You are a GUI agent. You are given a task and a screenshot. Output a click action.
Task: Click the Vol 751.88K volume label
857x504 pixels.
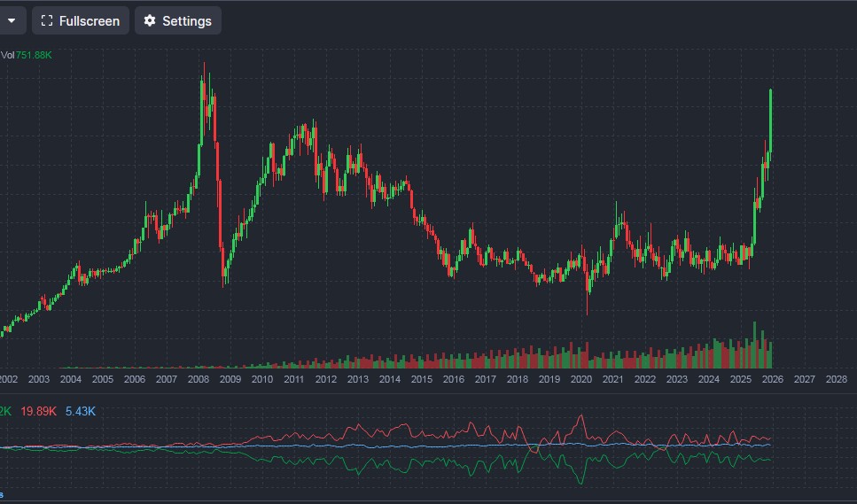click(x=27, y=55)
